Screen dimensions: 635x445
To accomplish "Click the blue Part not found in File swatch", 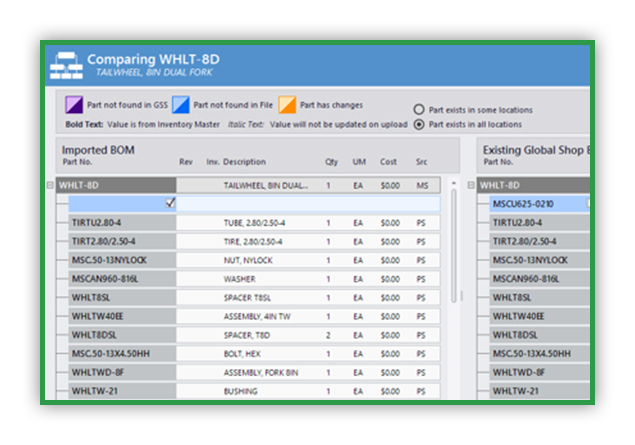I will coord(181,105).
